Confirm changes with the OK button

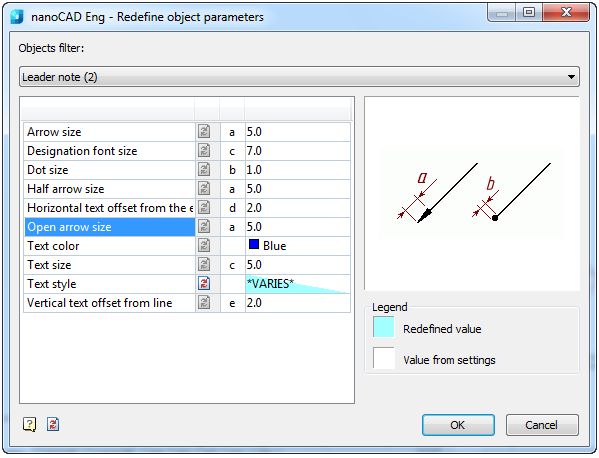(x=458, y=425)
